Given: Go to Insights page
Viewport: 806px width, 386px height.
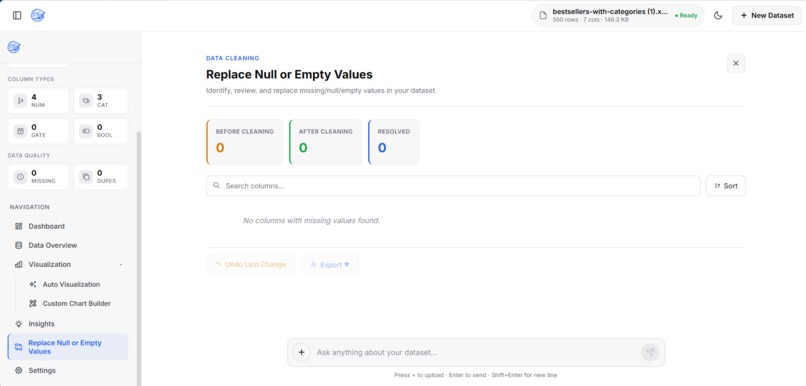Looking at the screenshot, I should click(68, 324).
